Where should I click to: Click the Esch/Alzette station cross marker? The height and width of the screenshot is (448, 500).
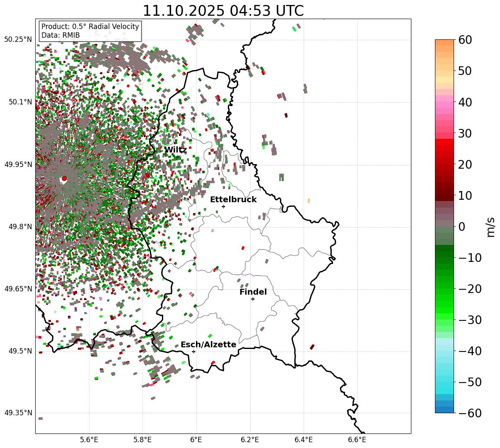pyautogui.click(x=193, y=351)
